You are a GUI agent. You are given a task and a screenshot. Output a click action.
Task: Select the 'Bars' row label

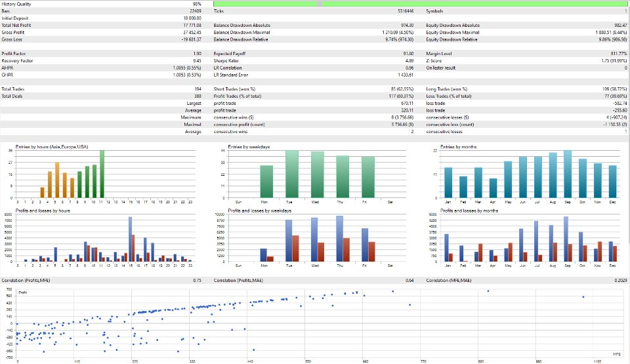coord(6,11)
